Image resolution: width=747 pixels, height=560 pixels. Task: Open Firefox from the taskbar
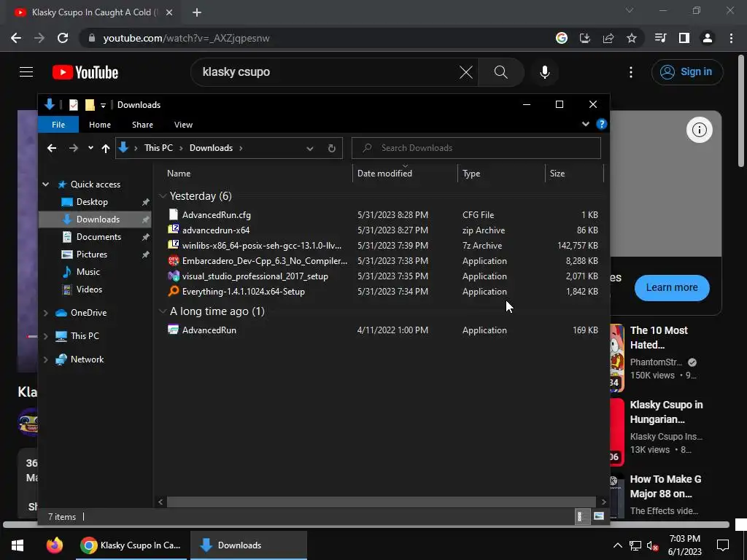[x=54, y=545]
